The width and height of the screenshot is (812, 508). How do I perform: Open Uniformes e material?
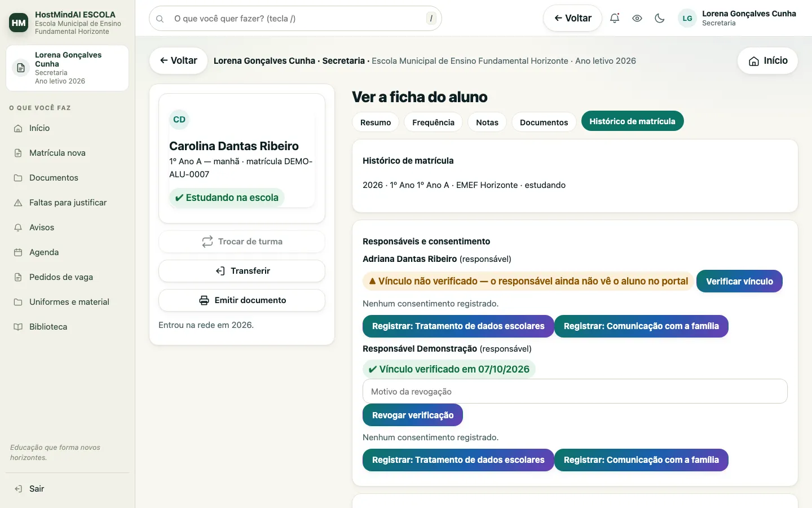(68, 302)
